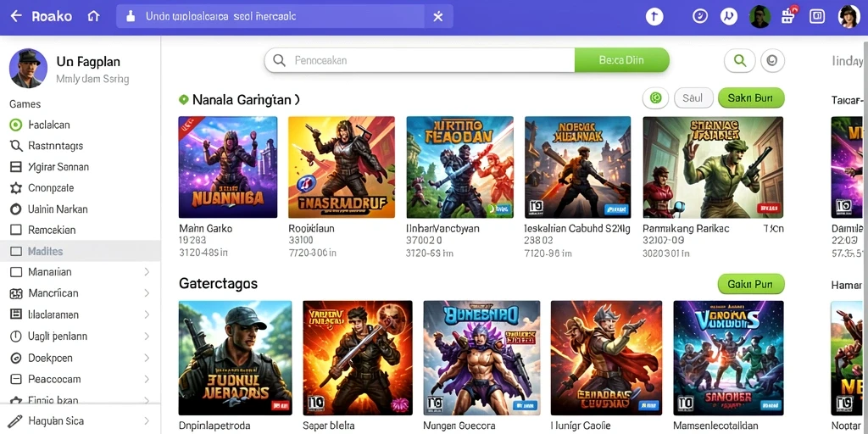The height and width of the screenshot is (434, 868).
Task: Expand the Manariian sidebar item chevron
Action: (147, 272)
